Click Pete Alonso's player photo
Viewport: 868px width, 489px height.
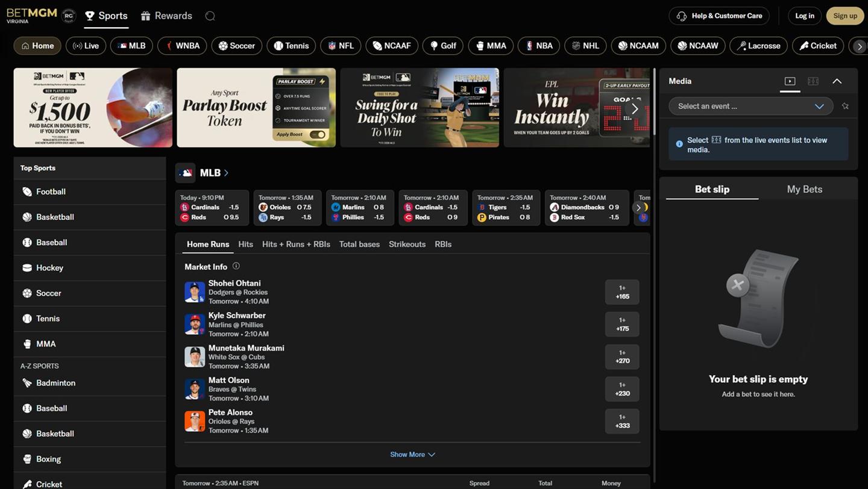pyautogui.click(x=195, y=421)
